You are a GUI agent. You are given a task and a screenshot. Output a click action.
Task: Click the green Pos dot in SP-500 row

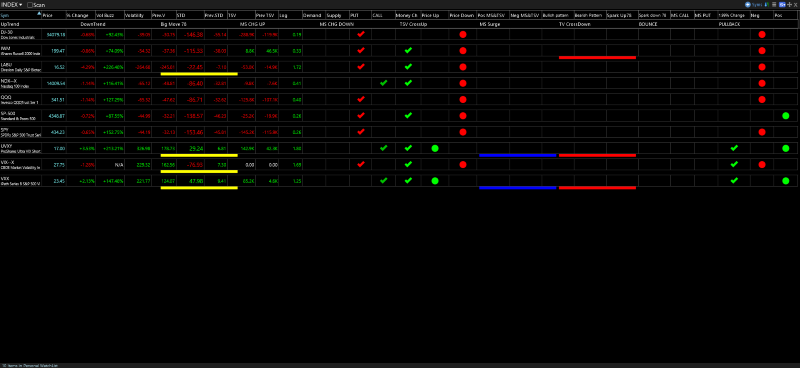(785, 116)
